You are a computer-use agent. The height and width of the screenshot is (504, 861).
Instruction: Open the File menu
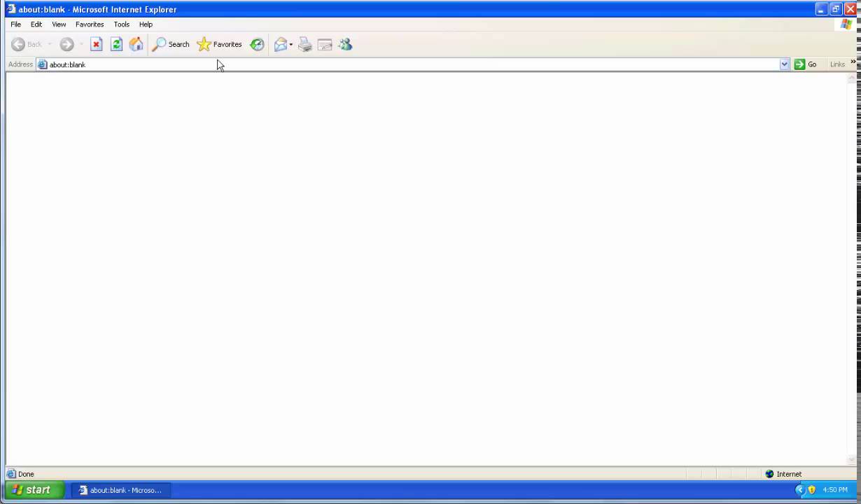coord(15,24)
